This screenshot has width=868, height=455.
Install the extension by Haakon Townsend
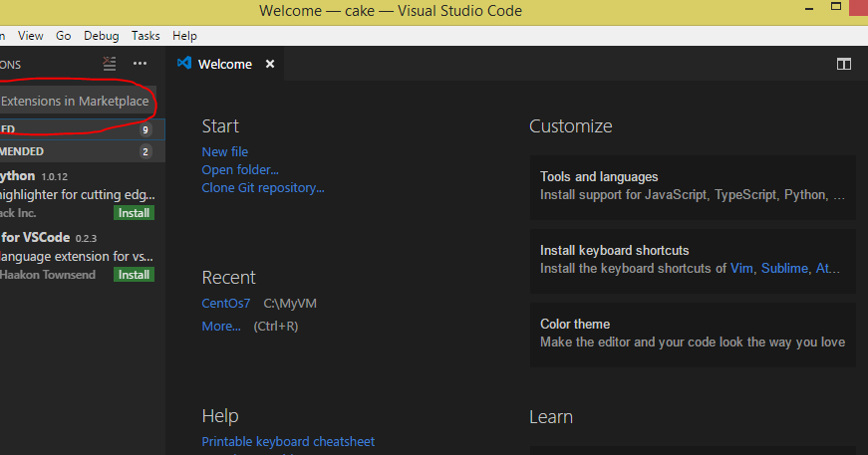coord(134,275)
